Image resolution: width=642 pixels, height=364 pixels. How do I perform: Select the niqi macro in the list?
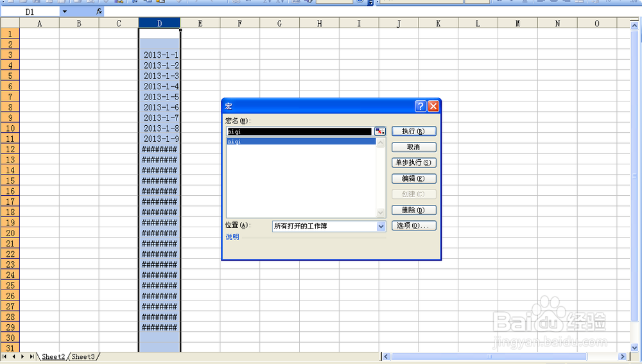301,141
